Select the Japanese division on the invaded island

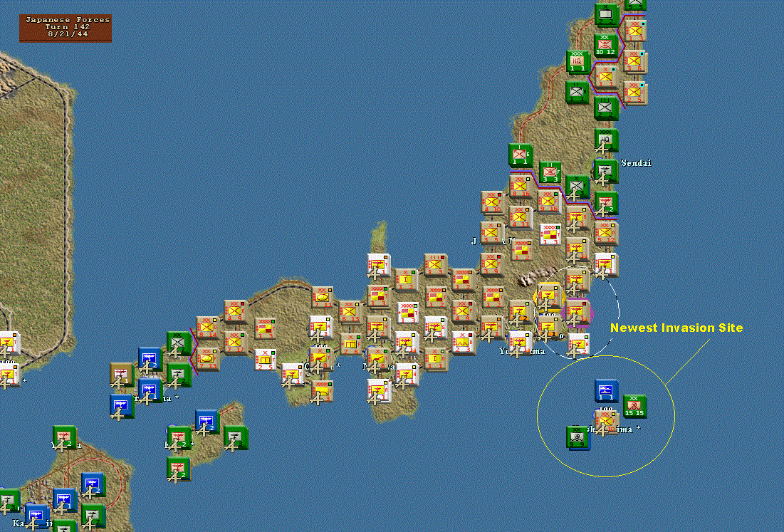click(x=607, y=422)
